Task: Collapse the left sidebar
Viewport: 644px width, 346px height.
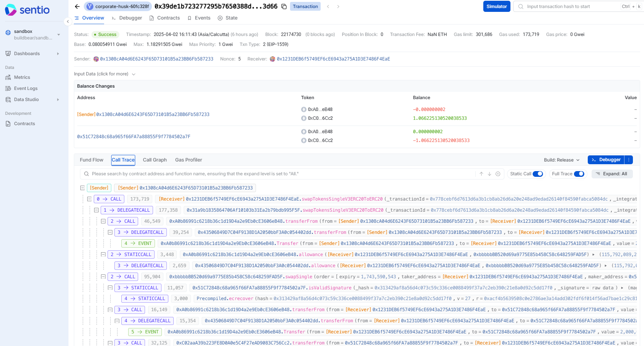Action: 68,21
